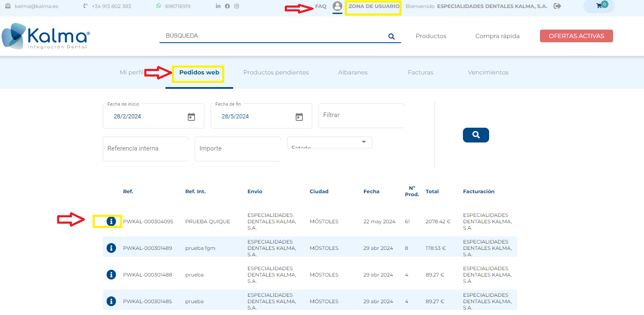Click the Ref. Int. column header
The width and height of the screenshot is (644, 315).
[195, 192]
